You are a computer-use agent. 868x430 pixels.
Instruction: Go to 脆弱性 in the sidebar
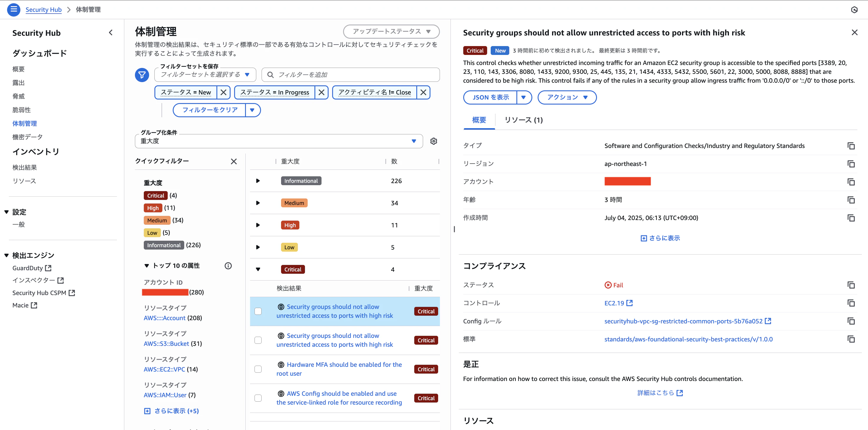pyautogui.click(x=22, y=110)
